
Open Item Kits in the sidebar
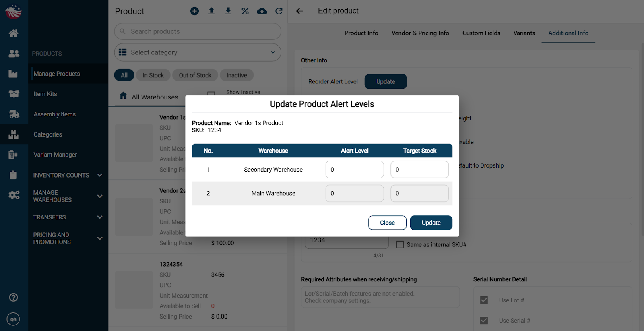[x=45, y=94]
